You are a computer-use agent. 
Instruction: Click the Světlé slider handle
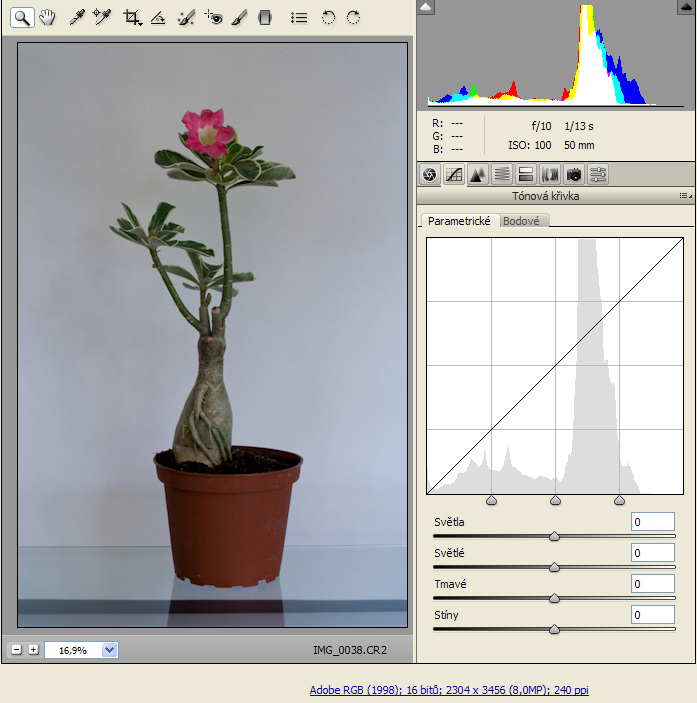pyautogui.click(x=554, y=567)
